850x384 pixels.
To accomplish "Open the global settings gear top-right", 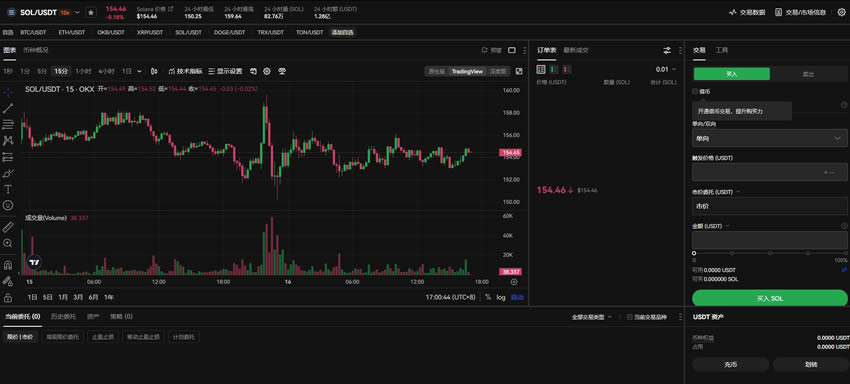I will pos(841,12).
